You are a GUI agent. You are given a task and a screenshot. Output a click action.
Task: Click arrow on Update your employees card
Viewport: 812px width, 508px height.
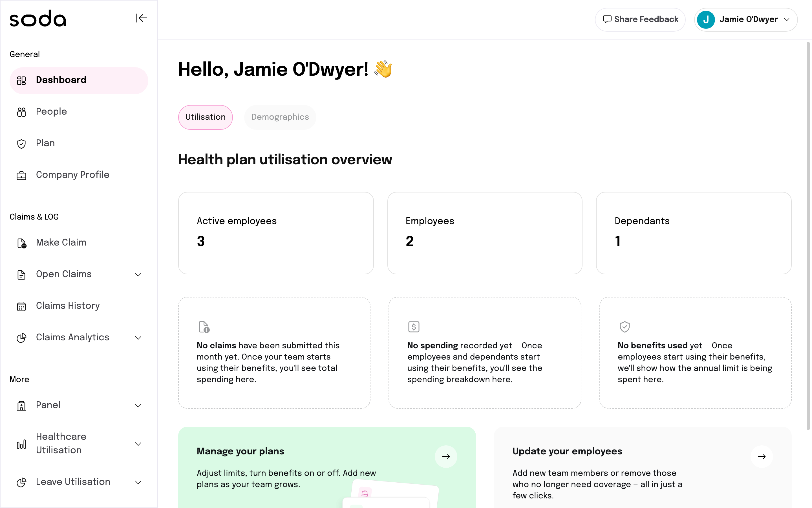point(762,457)
